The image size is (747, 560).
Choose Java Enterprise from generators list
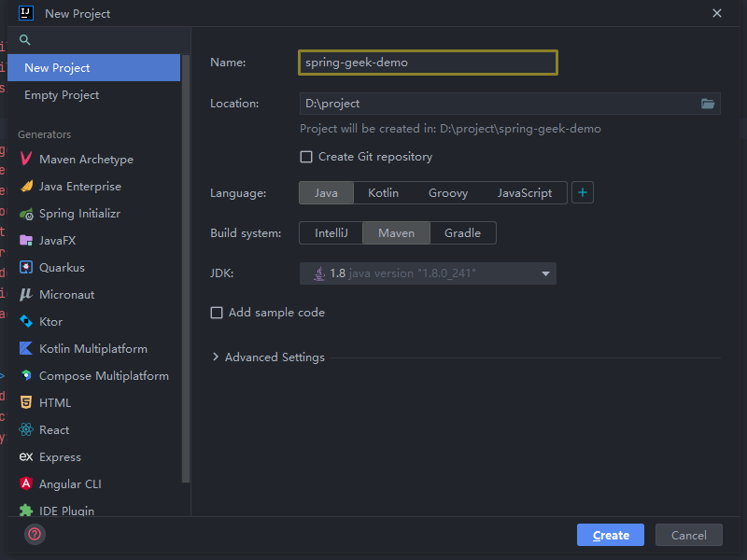point(79,187)
